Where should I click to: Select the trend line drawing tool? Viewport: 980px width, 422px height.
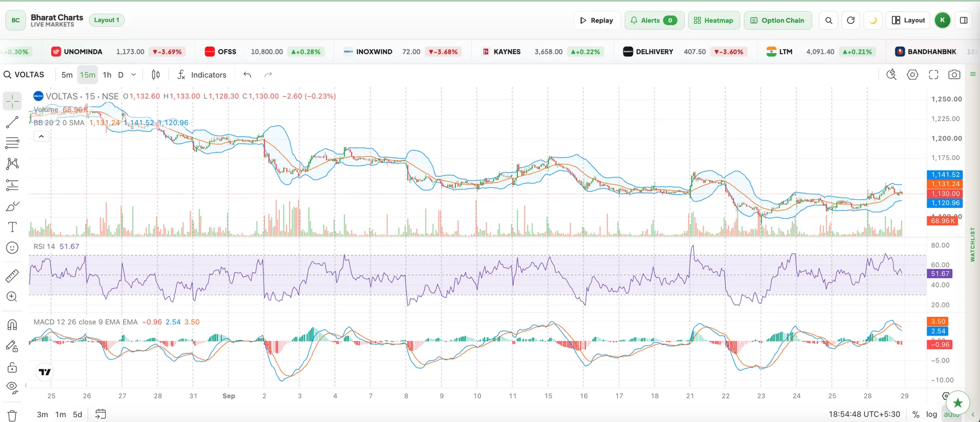coord(12,123)
